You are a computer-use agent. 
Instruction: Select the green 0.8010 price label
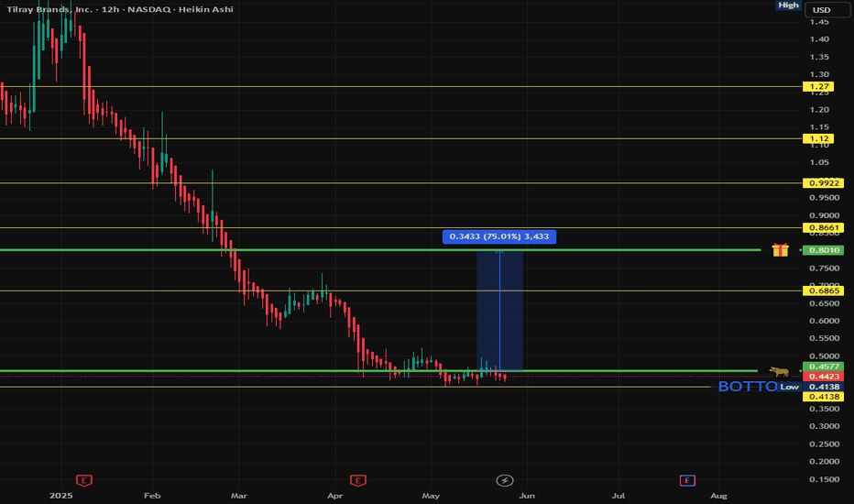click(x=824, y=250)
